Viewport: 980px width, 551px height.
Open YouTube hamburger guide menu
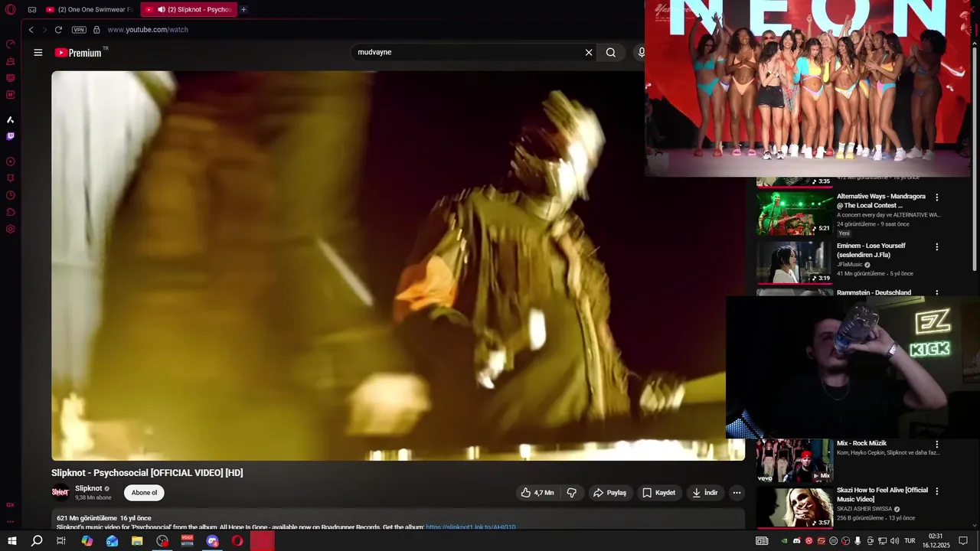[x=38, y=53]
